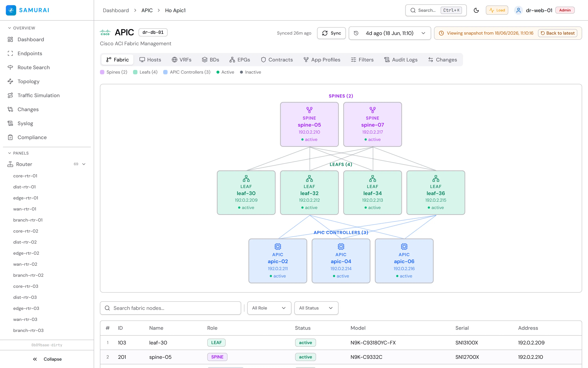The width and height of the screenshot is (588, 368).
Task: Click the Spines legend purple swatch
Action: [102, 72]
